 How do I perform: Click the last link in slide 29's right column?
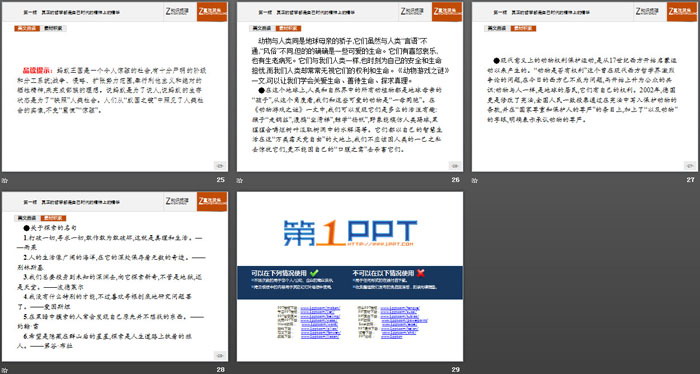click(392, 337)
